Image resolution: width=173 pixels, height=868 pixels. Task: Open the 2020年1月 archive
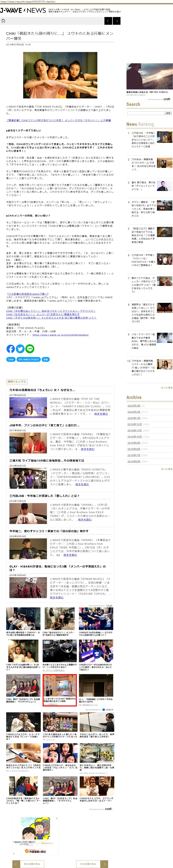click(x=134, y=418)
